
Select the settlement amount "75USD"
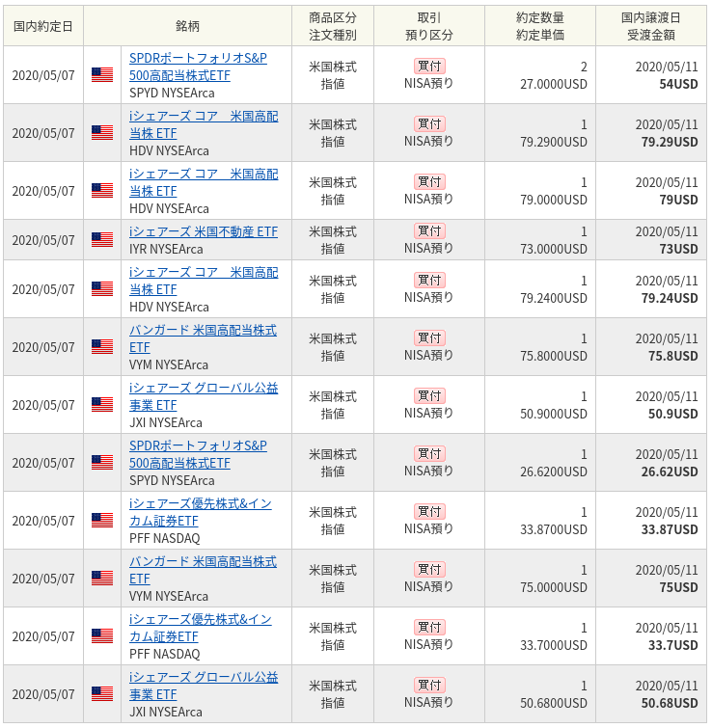(x=678, y=587)
